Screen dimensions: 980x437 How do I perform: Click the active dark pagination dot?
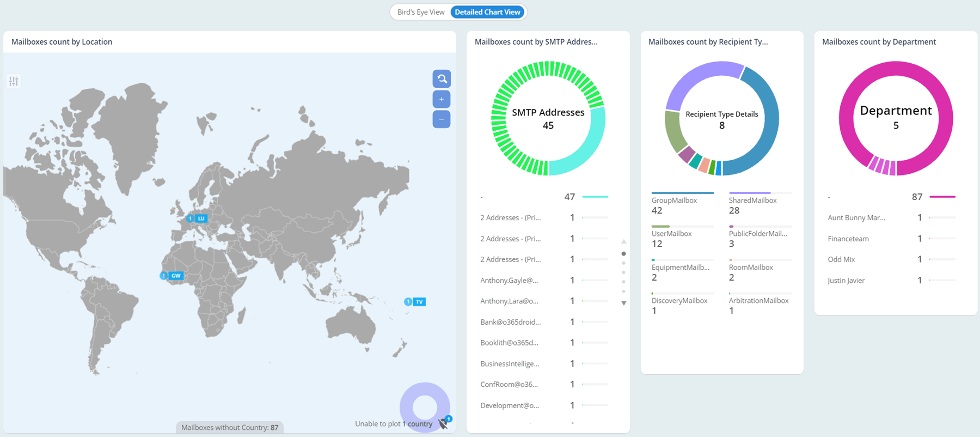pos(623,254)
